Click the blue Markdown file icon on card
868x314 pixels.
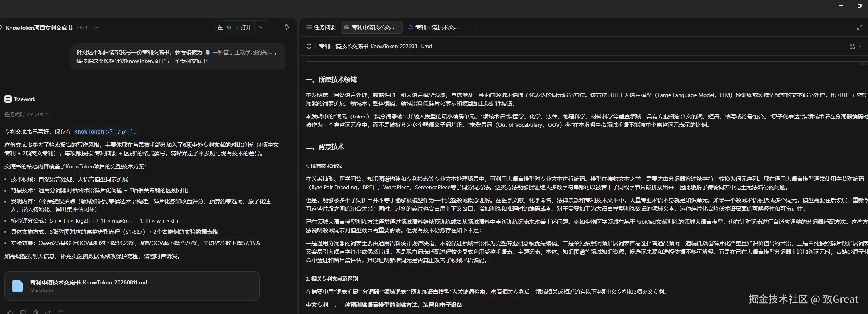click(18, 286)
